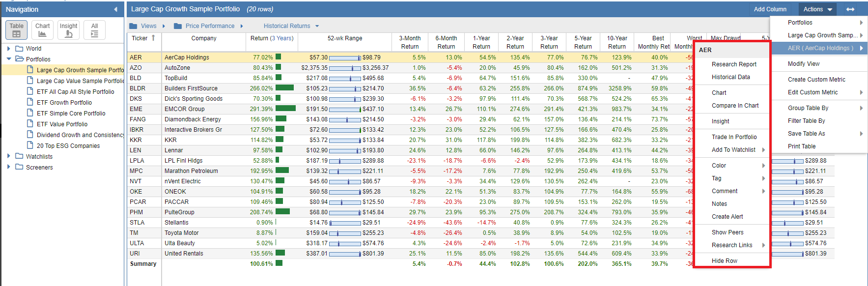This screenshot has width=868, height=286.
Task: Click the Price Performance folder icon
Action: [x=178, y=26]
